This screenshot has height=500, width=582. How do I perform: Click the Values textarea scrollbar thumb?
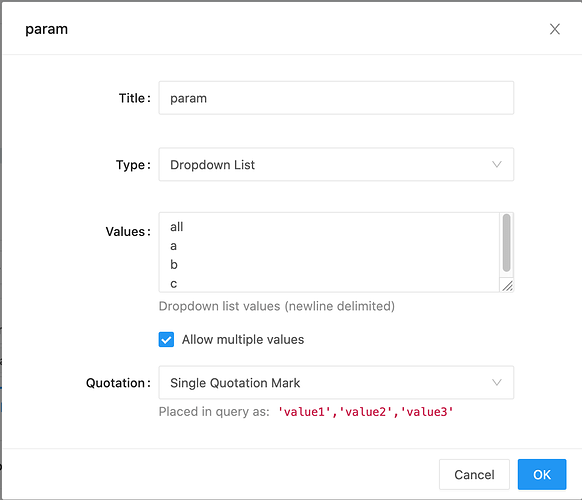click(506, 243)
